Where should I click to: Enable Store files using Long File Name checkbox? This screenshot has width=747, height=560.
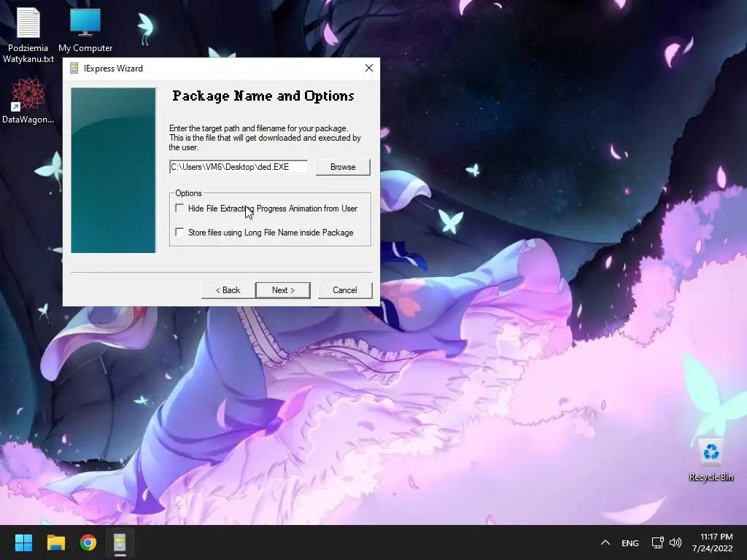point(179,232)
